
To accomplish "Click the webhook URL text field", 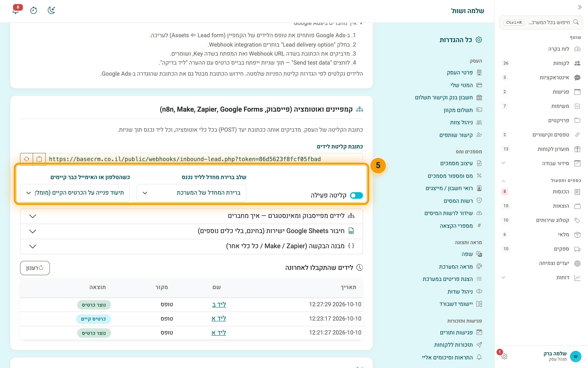I will pos(204,159).
